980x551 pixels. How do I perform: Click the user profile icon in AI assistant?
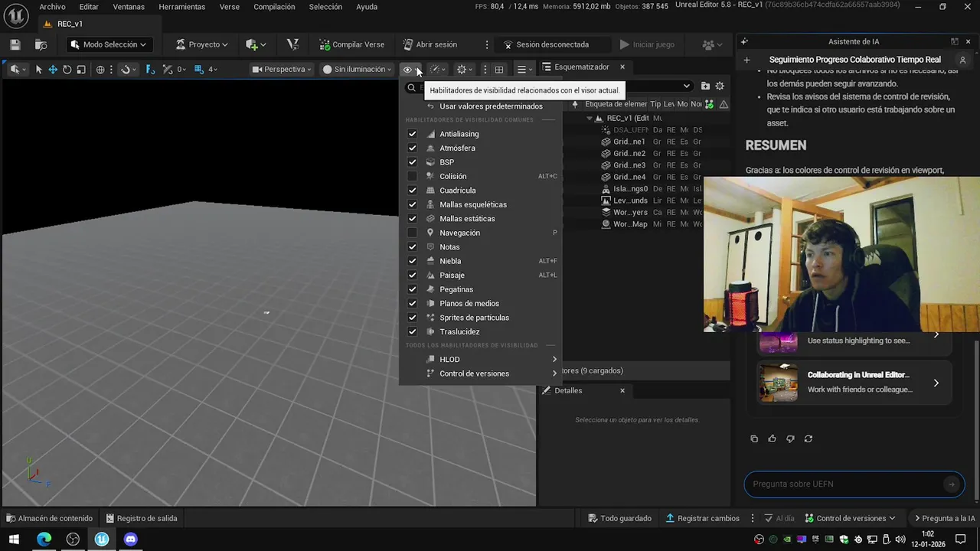click(962, 60)
